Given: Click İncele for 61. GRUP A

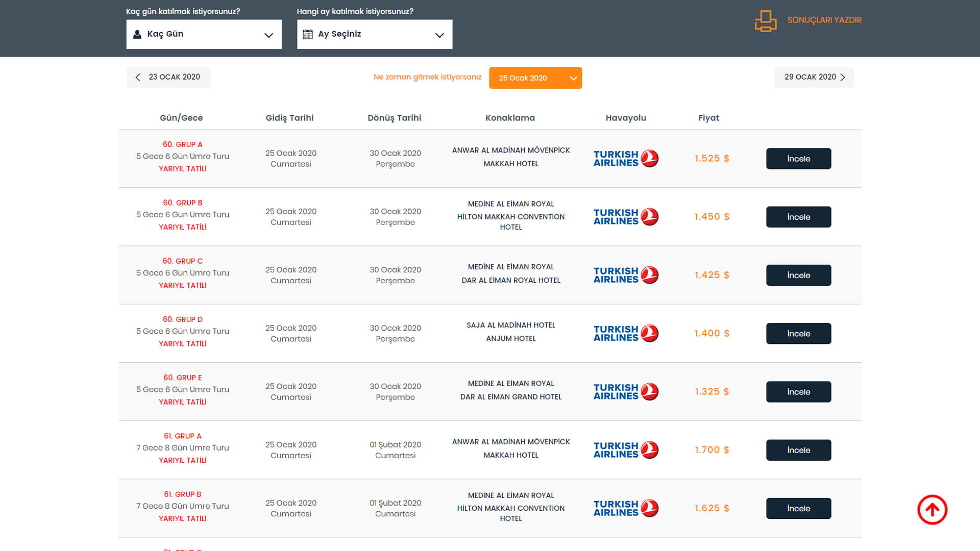Looking at the screenshot, I should coord(798,450).
